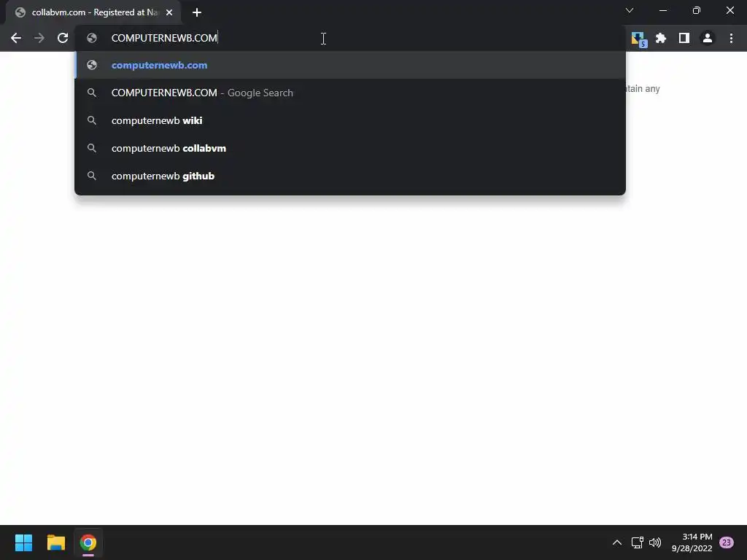Viewport: 747px width, 560px height.
Task: Click the Chrome taskbar icon
Action: pyautogui.click(x=88, y=542)
